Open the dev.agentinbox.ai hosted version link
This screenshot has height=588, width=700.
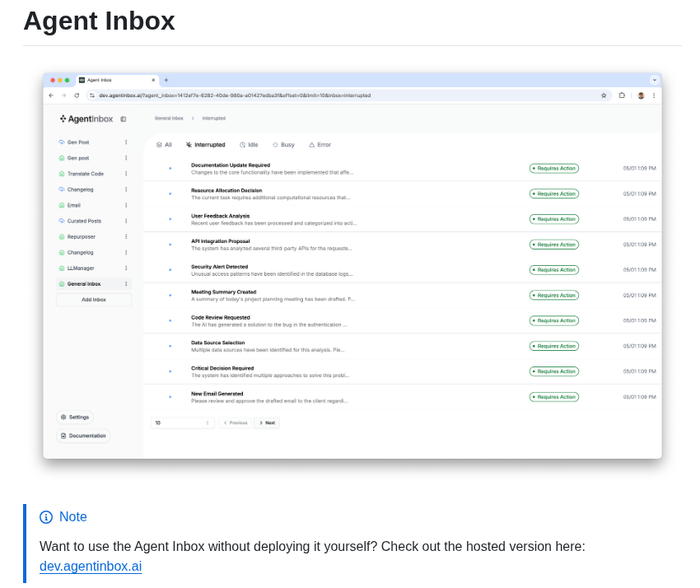click(x=91, y=566)
